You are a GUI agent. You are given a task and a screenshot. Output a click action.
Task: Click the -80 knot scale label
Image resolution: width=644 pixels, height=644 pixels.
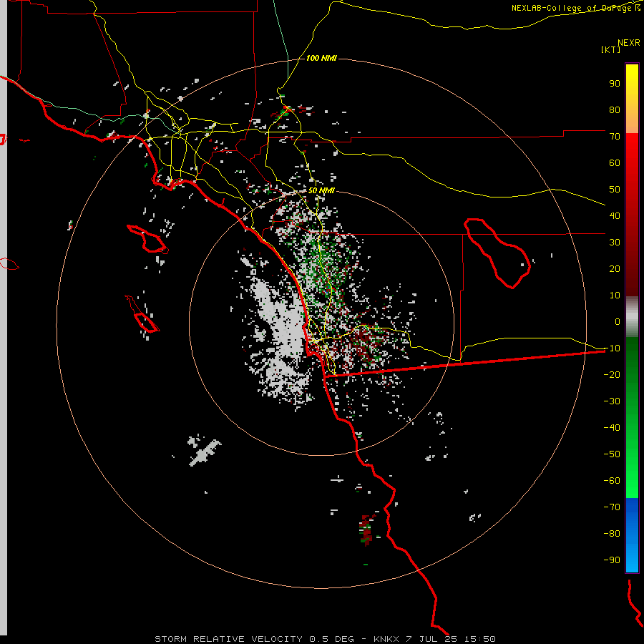(612, 534)
